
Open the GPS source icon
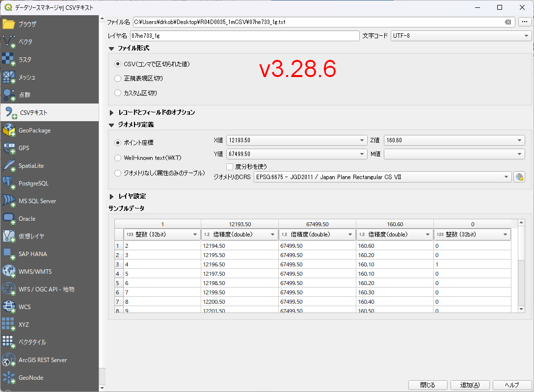coord(9,148)
